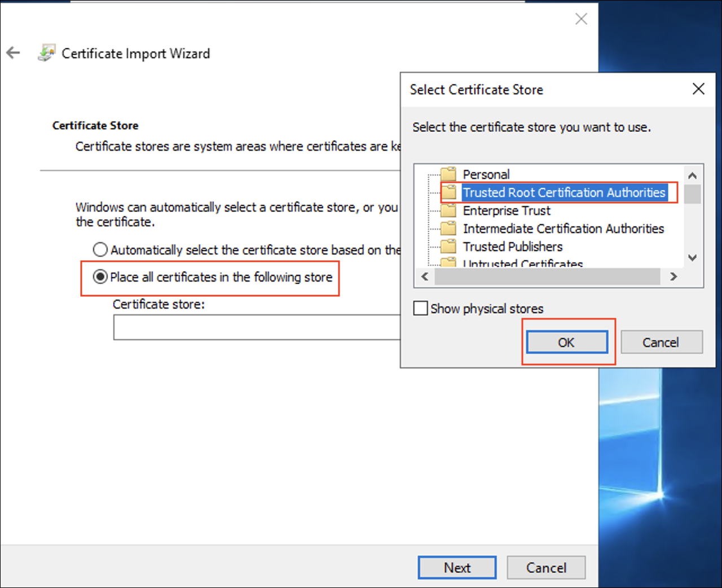Click the store list scroll down arrow
Image resolution: width=722 pixels, height=588 pixels.
[x=693, y=257]
